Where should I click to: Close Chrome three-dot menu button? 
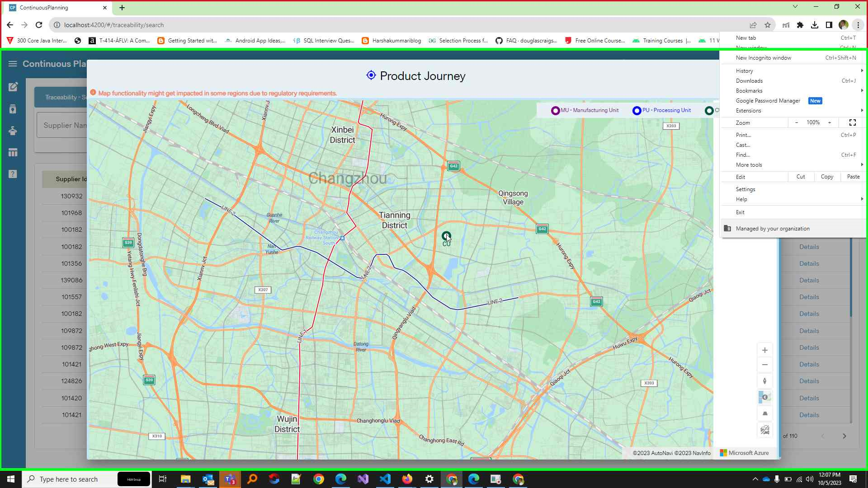coord(858,25)
